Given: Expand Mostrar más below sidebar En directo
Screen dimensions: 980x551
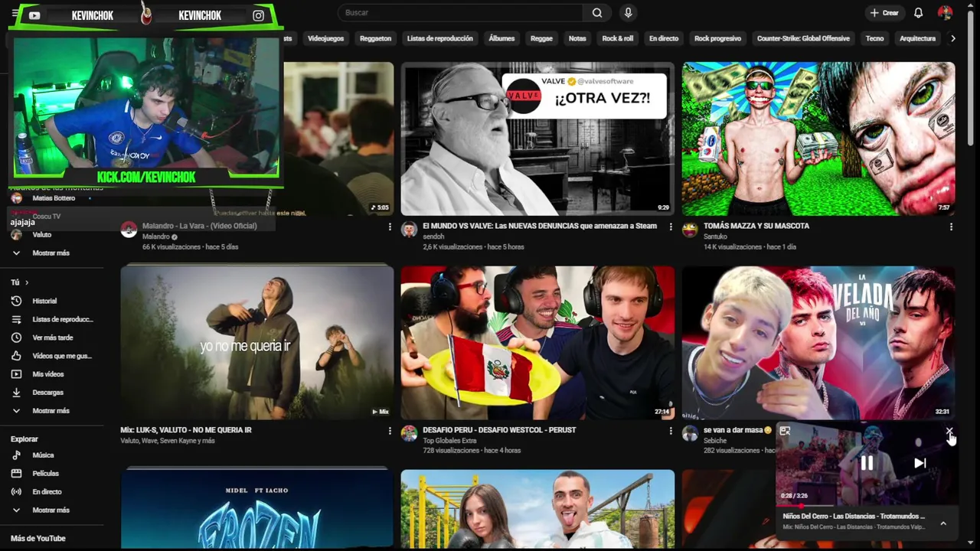Looking at the screenshot, I should 52,510.
